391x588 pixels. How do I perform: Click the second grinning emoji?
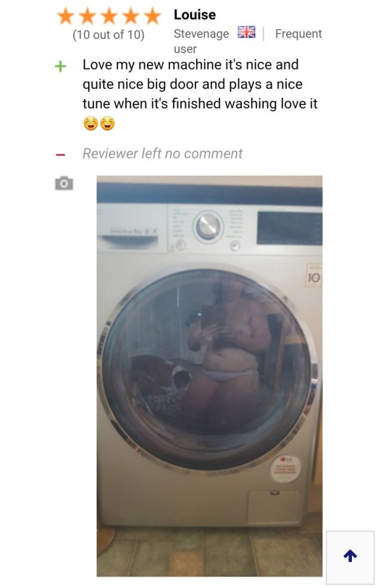[x=107, y=123]
